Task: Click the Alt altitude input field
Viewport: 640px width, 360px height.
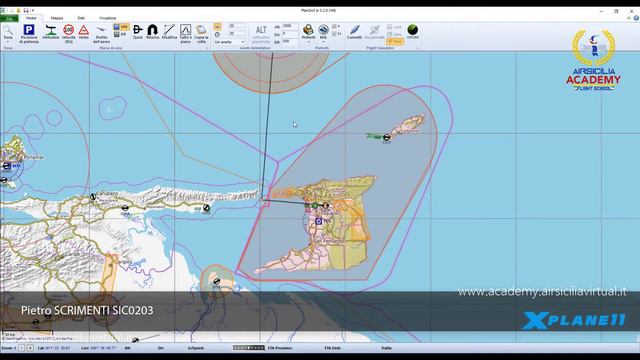Action: tap(290, 26)
